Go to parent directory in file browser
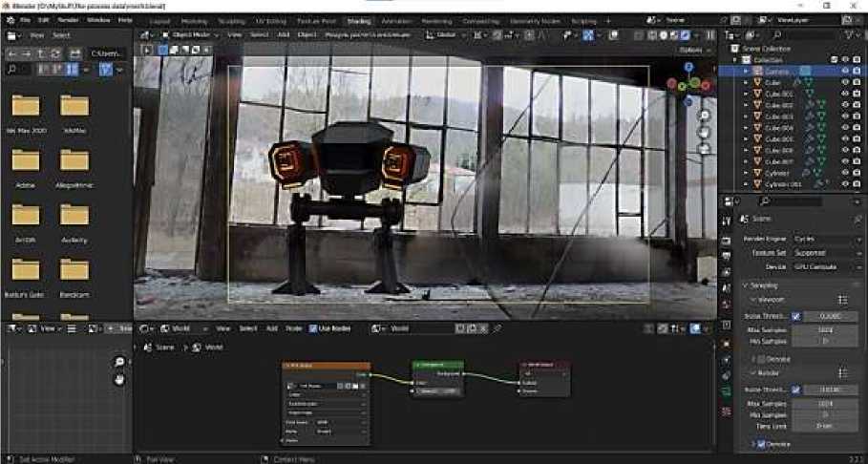 pyautogui.click(x=41, y=53)
